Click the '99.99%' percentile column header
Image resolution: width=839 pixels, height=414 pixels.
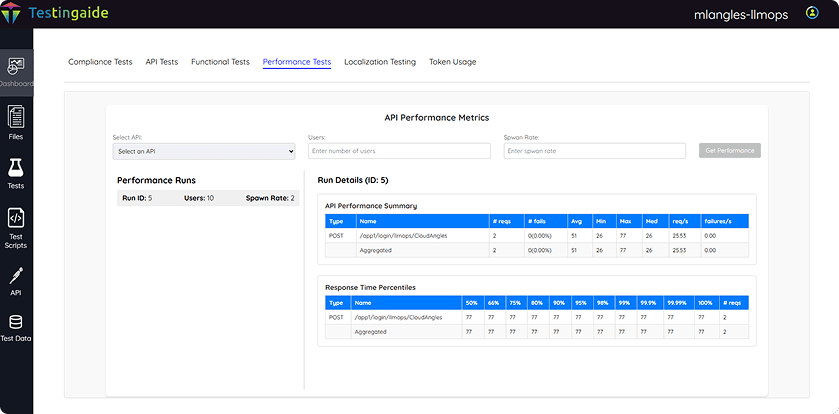pos(677,303)
